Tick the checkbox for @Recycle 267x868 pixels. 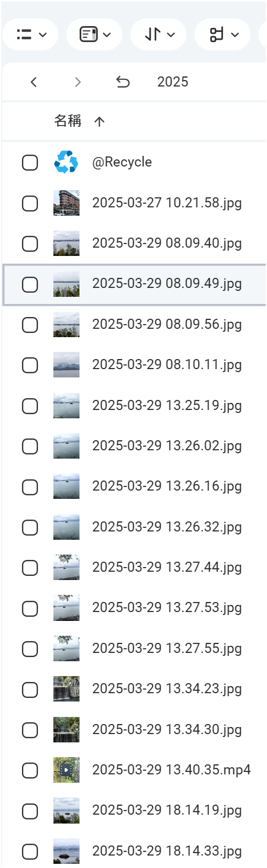point(30,162)
